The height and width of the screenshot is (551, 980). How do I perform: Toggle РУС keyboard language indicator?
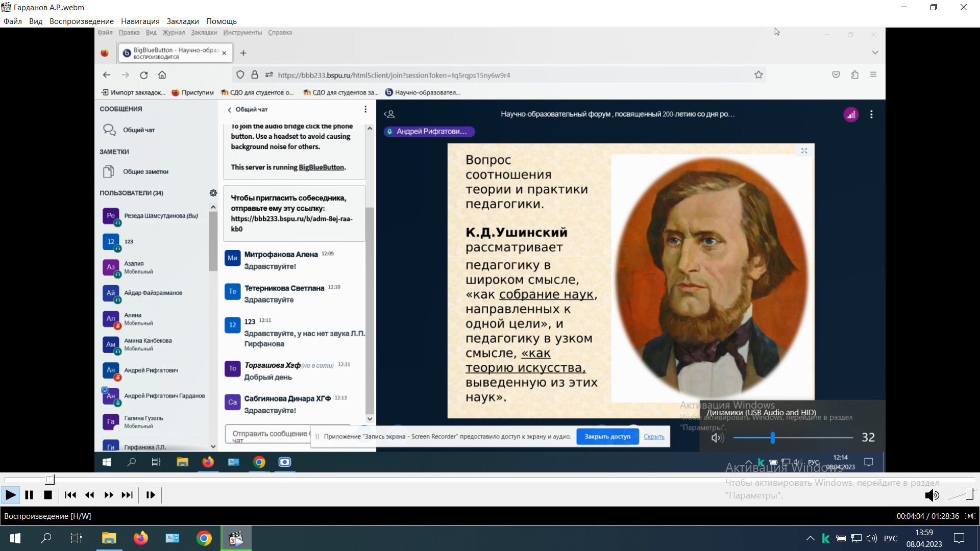click(x=890, y=538)
